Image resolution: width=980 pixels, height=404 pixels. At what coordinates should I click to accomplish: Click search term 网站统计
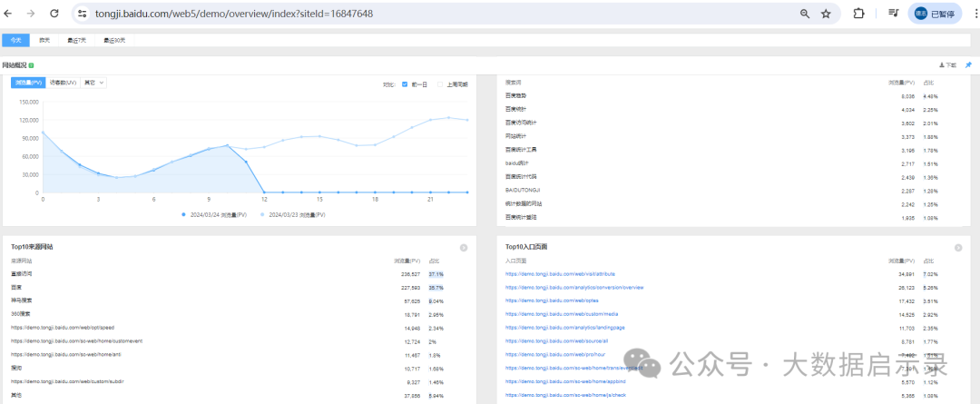click(515, 135)
